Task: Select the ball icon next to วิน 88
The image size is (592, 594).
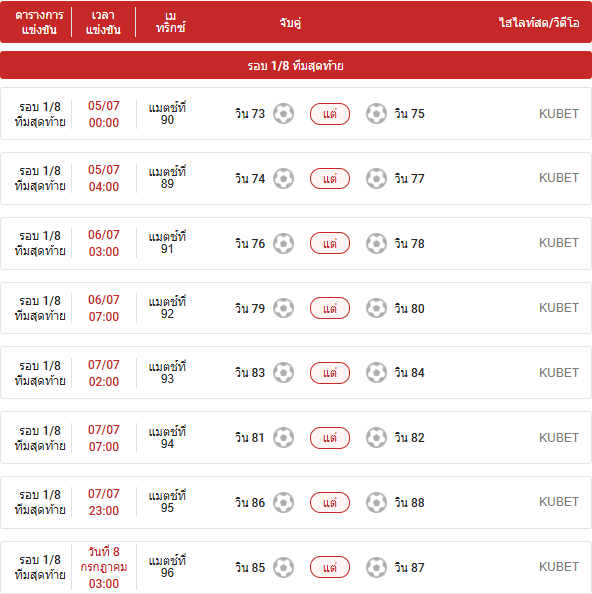Action: coord(376,503)
